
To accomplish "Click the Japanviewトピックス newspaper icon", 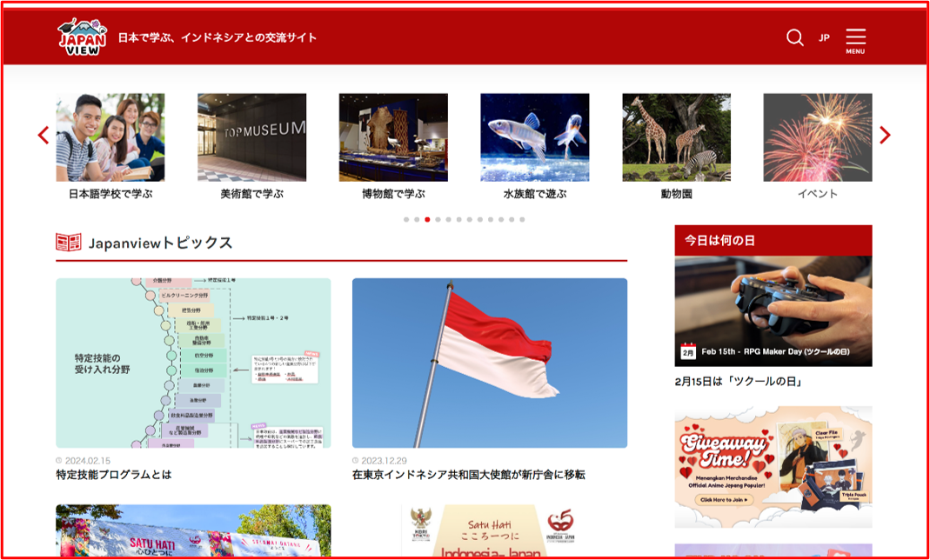I will tap(69, 243).
